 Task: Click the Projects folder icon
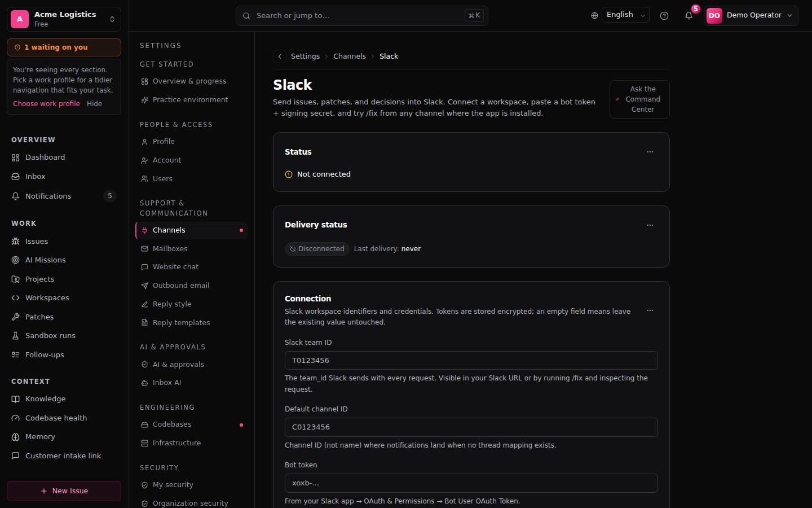(16, 279)
